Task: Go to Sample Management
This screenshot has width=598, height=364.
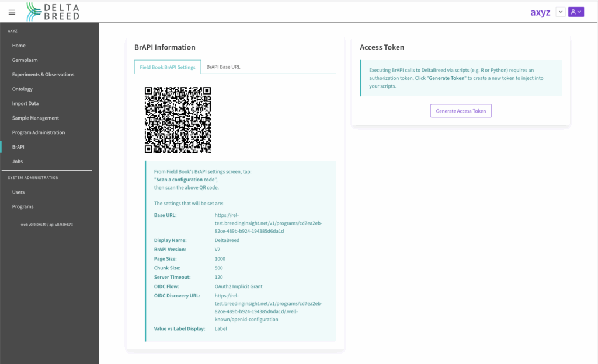Action: (x=36, y=118)
